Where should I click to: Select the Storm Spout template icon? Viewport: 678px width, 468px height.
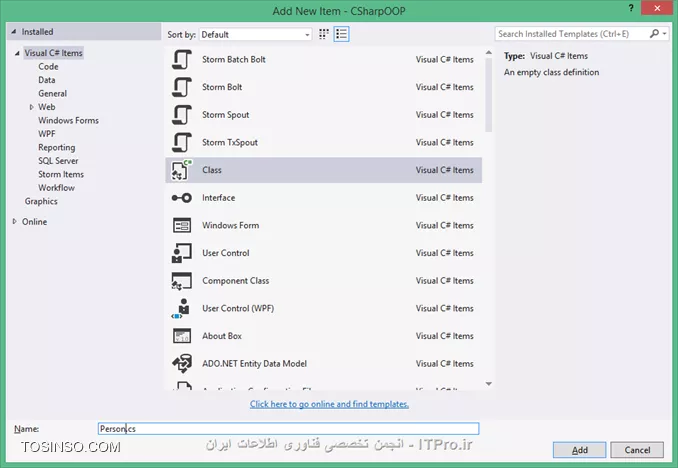pos(182,115)
